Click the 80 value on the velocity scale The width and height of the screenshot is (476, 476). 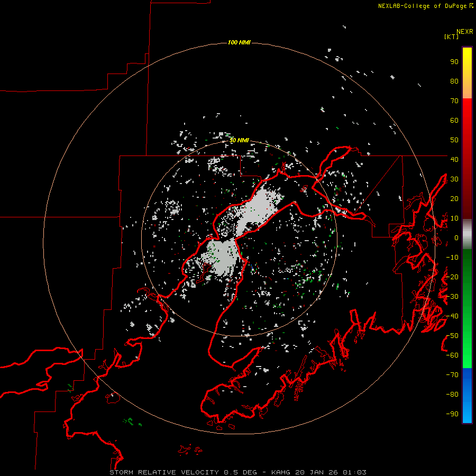[454, 81]
